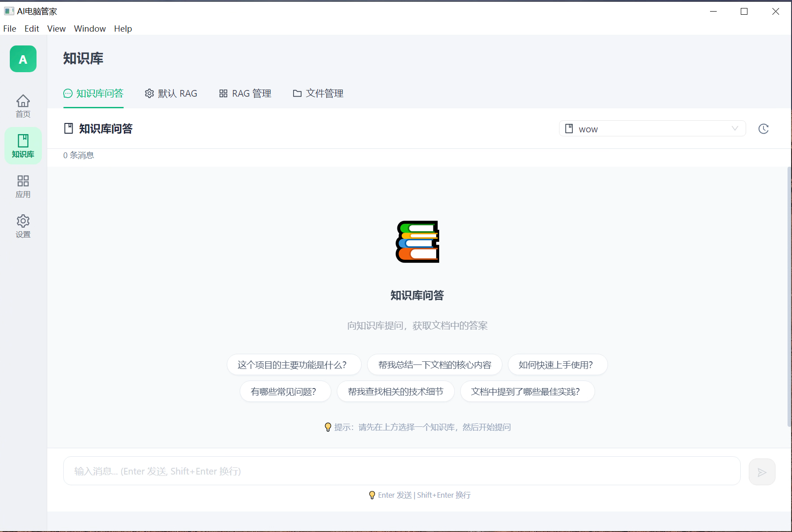This screenshot has height=532, width=792.
Task: Open the 首页 home icon in sidebar
Action: (23, 106)
